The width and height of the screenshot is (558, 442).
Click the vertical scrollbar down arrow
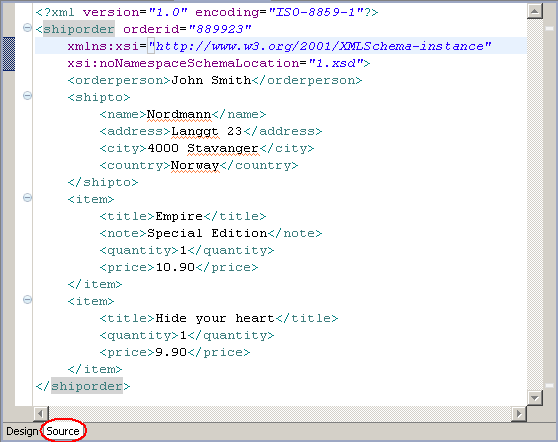point(535,398)
